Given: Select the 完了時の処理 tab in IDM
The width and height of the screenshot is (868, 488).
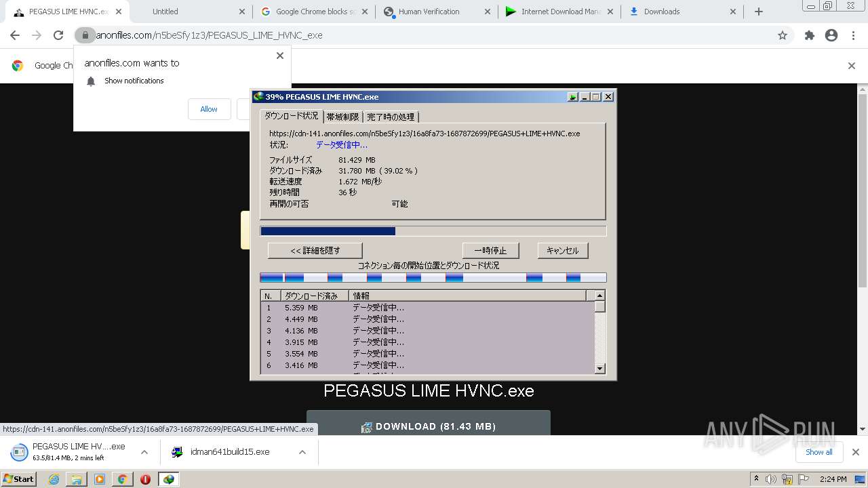Looking at the screenshot, I should 391,117.
